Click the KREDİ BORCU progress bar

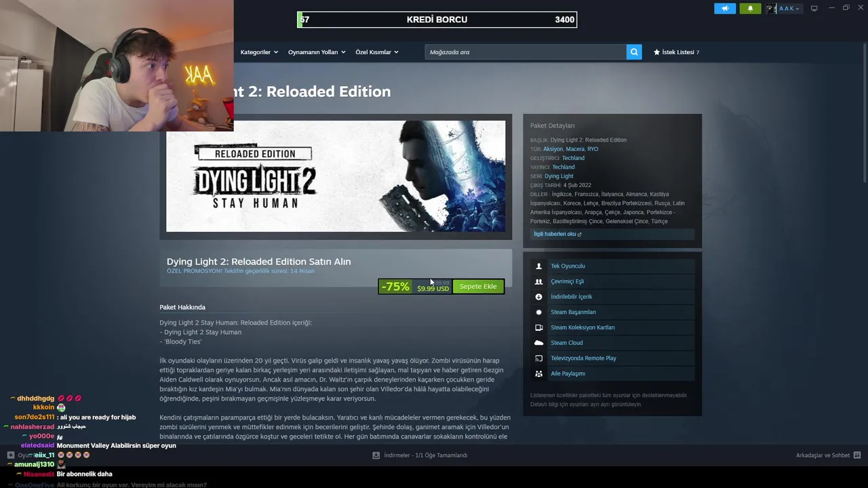click(437, 20)
